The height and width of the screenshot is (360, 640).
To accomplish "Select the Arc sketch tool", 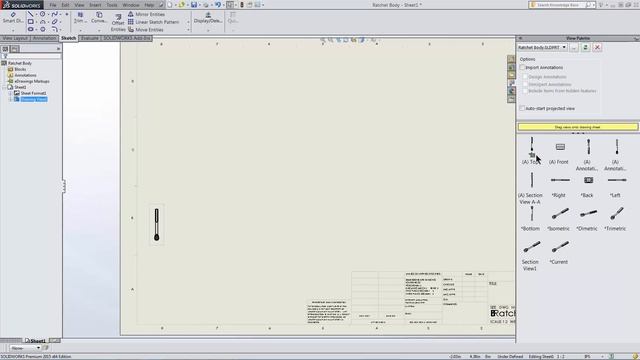I will (x=42, y=22).
